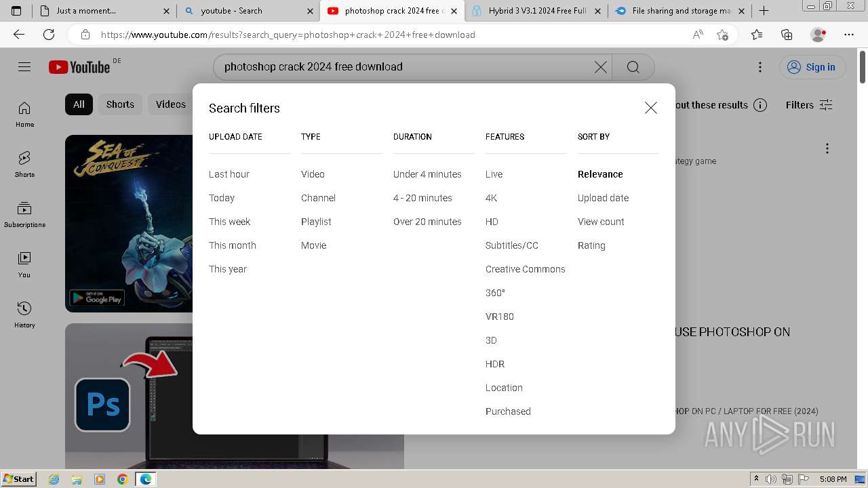
Task: Filter by Last hour upload date
Action: (x=229, y=174)
